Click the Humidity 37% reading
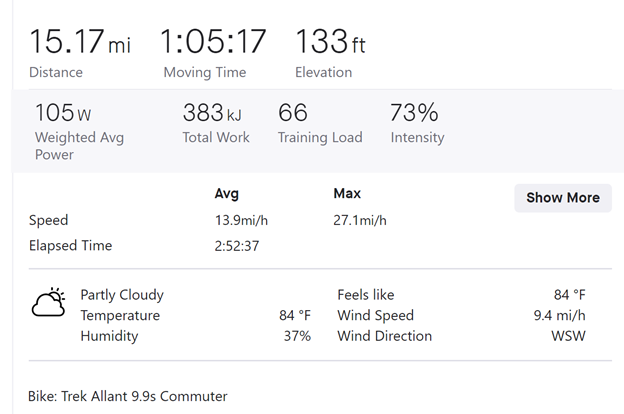Screen dimensions: 624x414 pos(297,336)
